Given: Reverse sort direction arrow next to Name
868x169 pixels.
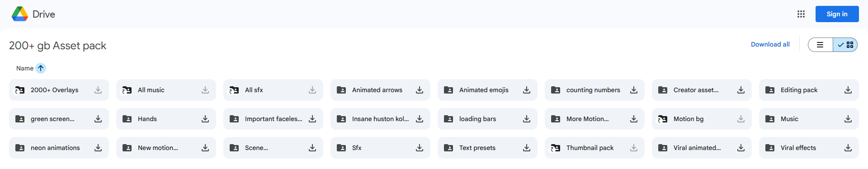Looking at the screenshot, I should coord(41,68).
